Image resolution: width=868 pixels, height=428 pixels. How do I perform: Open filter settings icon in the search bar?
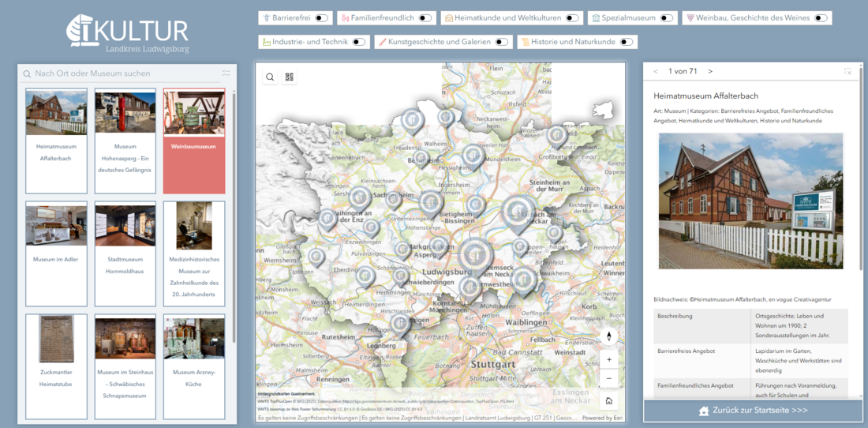click(226, 73)
